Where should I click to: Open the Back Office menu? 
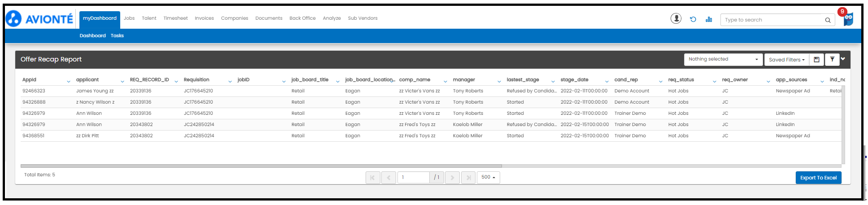tap(302, 18)
